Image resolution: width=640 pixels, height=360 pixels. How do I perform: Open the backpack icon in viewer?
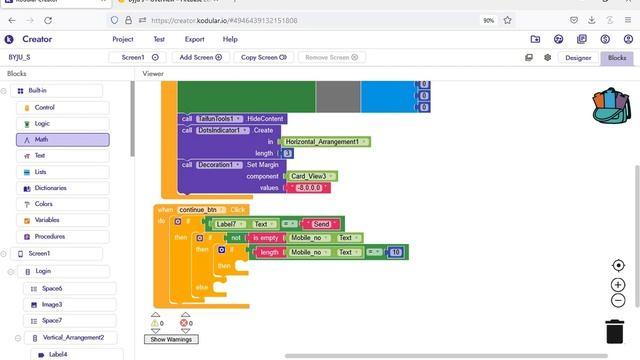tap(611, 106)
